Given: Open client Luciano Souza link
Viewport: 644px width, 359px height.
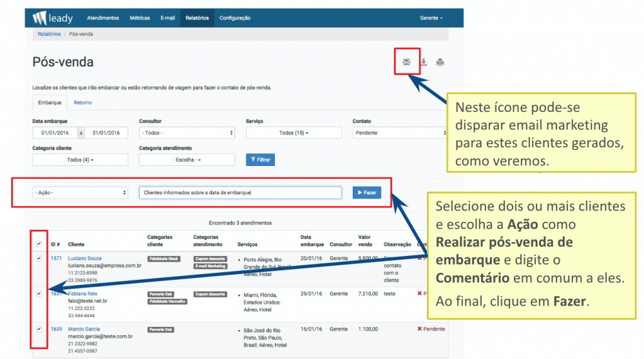Looking at the screenshot, I should [x=85, y=258].
